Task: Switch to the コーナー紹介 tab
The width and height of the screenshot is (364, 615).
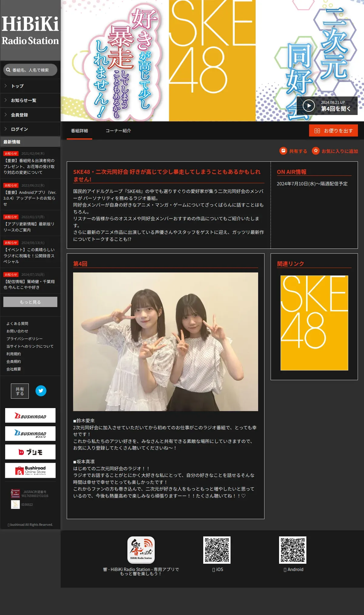Action: [118, 131]
